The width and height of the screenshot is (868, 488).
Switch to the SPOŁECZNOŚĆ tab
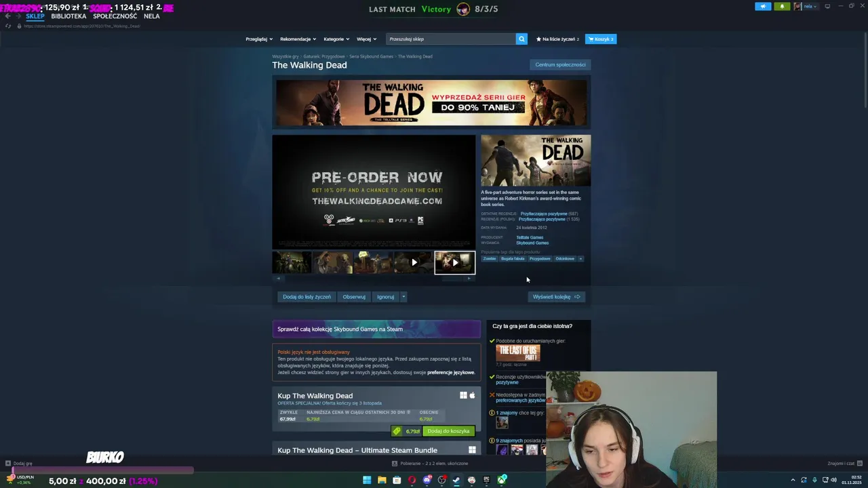point(115,16)
